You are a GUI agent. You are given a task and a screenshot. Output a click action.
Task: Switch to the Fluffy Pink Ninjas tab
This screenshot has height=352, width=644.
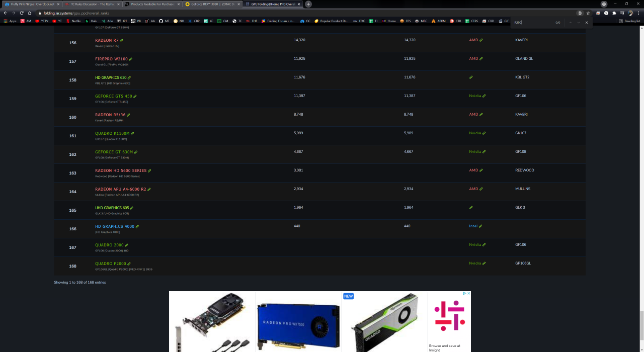point(30,4)
